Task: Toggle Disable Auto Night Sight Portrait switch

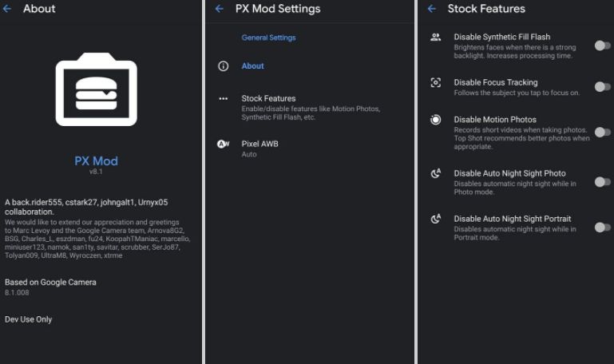Action: [x=602, y=227]
